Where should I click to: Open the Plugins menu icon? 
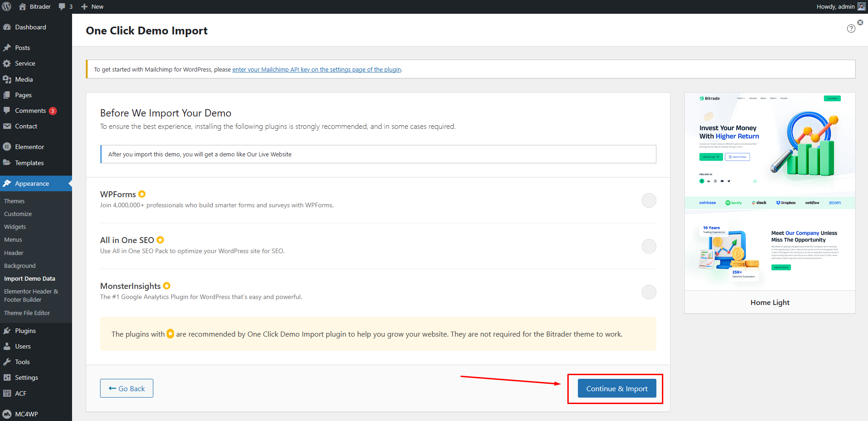tap(7, 331)
